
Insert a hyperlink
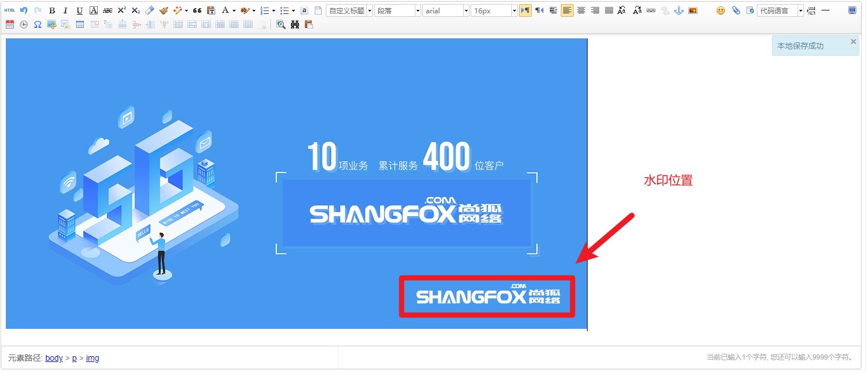coord(651,10)
